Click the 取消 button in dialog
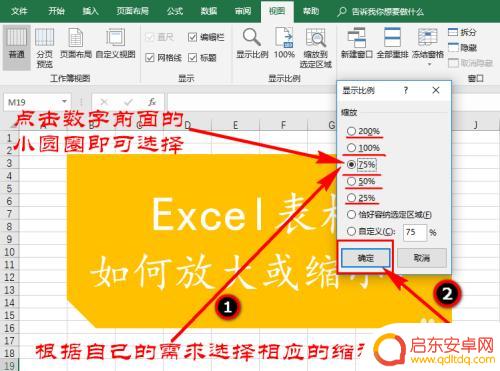The height and width of the screenshot is (371, 500). coord(422,258)
